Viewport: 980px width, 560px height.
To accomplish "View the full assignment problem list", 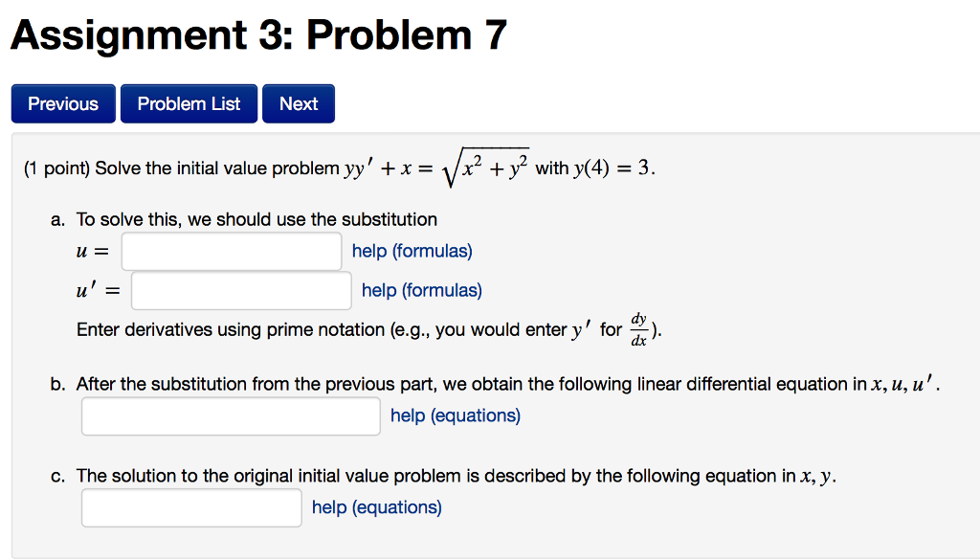I will 188,103.
